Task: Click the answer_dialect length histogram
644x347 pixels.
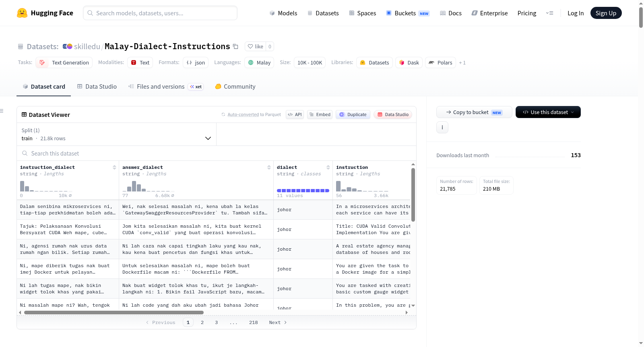Action: pos(149,186)
